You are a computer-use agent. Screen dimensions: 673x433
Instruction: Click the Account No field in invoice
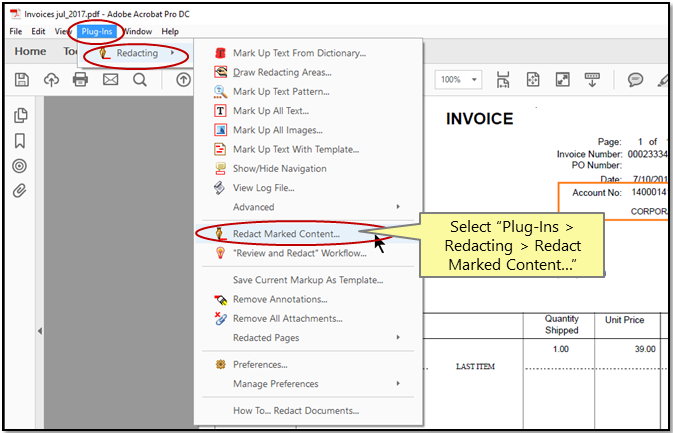(619, 192)
